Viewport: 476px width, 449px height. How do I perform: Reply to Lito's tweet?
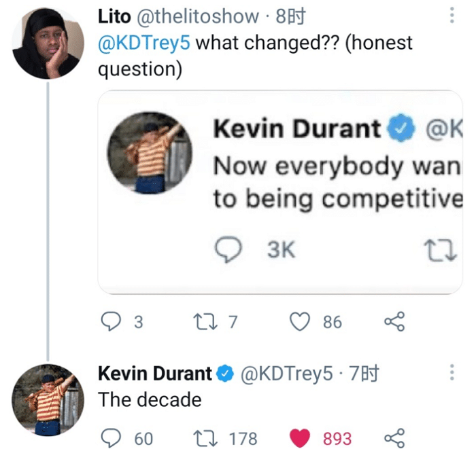point(110,321)
